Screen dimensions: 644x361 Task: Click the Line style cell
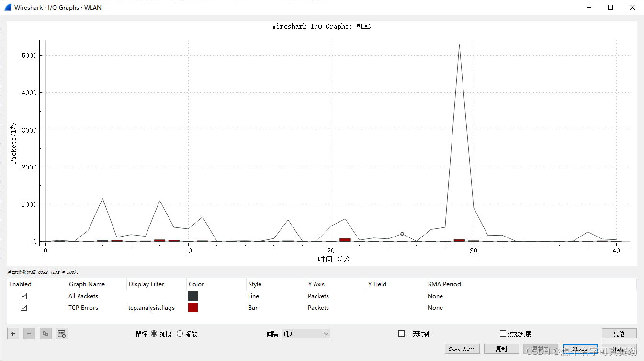tap(254, 296)
